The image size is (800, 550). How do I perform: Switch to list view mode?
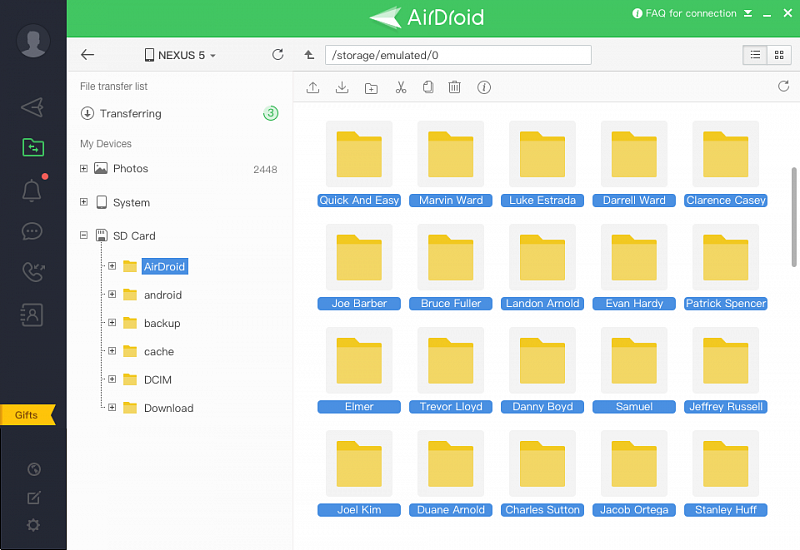[755, 55]
